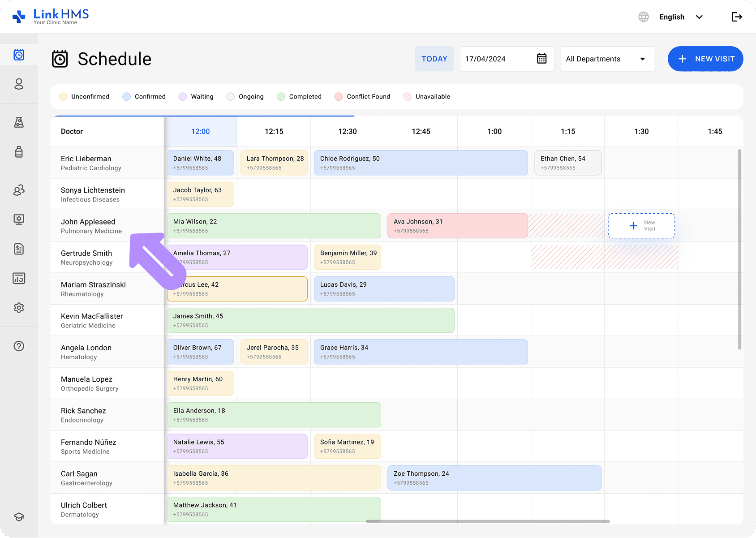Click the globe language icon chevron
This screenshot has height=538, width=756.
click(699, 17)
